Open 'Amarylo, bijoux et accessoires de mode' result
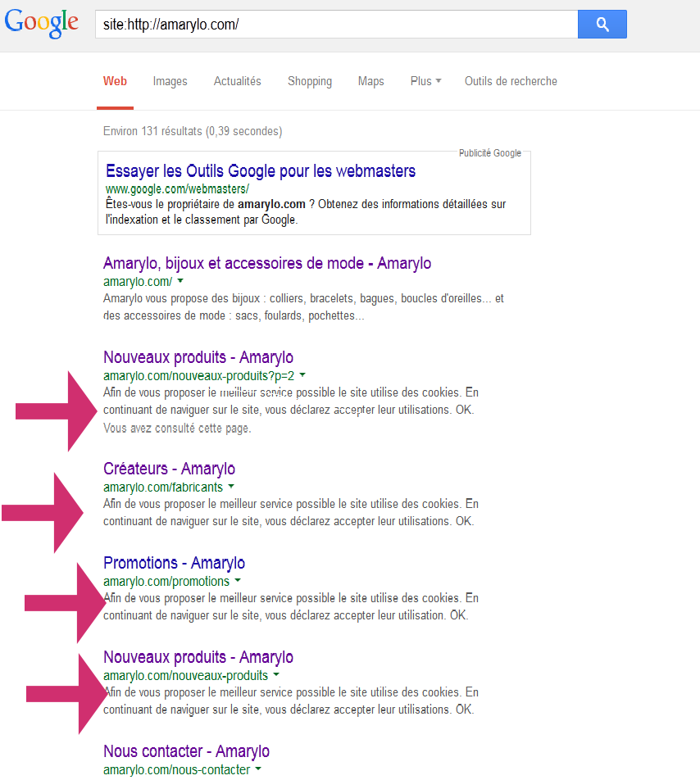 pos(267,263)
